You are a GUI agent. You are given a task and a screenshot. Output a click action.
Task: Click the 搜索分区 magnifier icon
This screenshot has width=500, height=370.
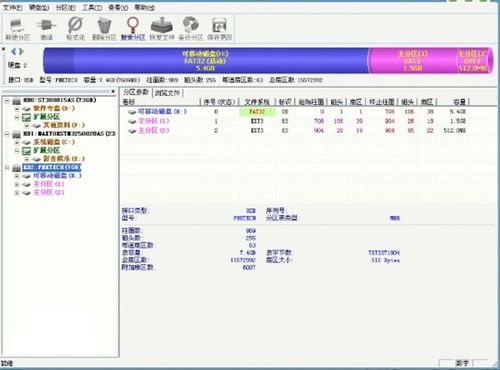coord(133,25)
